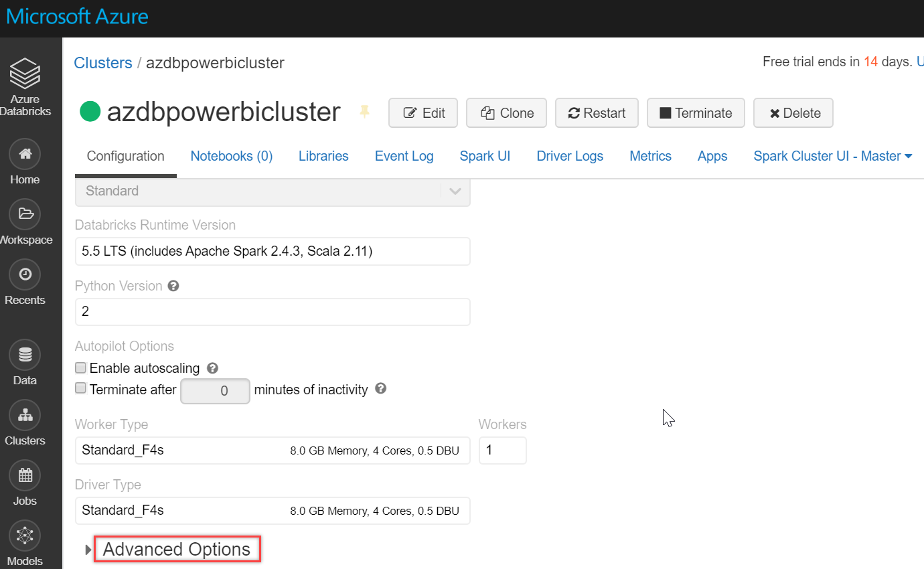Open Recents clock icon
Image resolution: width=924 pixels, height=569 pixels.
click(25, 274)
